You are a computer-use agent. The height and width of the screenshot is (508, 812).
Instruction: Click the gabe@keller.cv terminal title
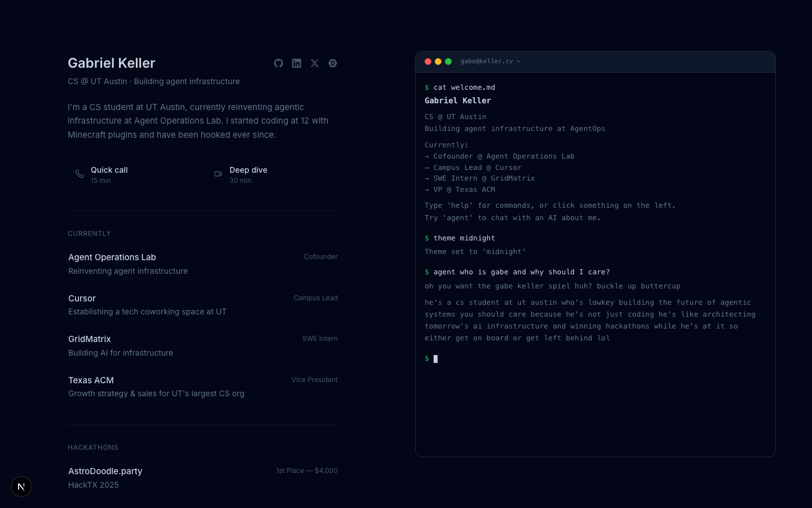click(x=487, y=62)
